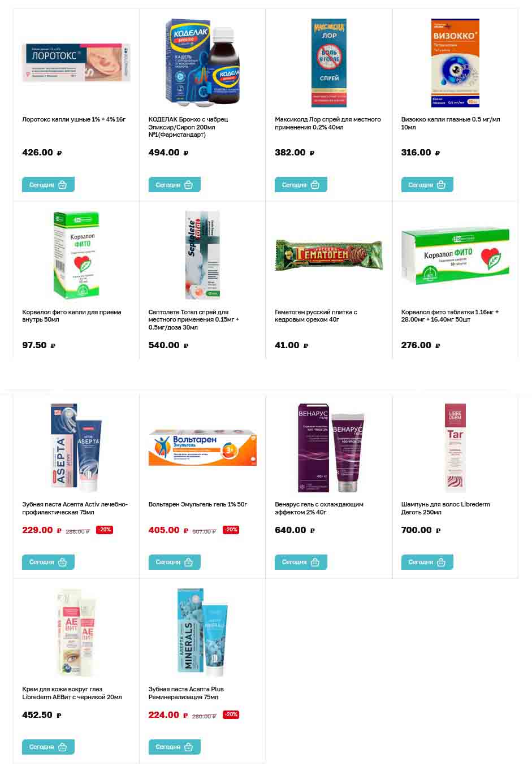Click the -20% badge on Asepta Activ
The width and height of the screenshot is (532, 771).
click(x=105, y=530)
